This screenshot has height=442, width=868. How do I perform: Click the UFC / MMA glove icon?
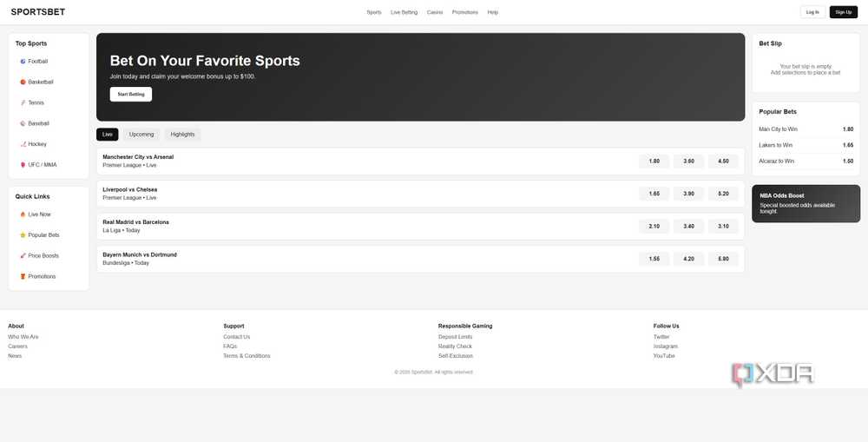coord(23,164)
